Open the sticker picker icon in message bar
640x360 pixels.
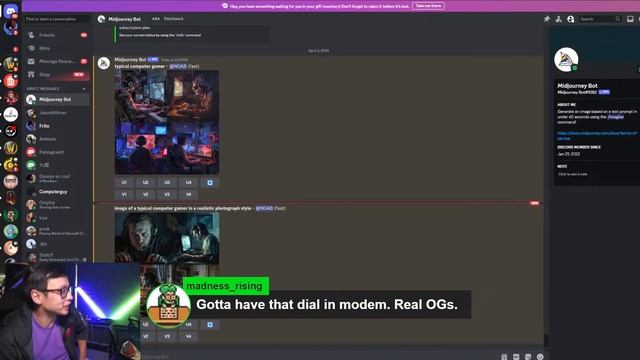click(x=528, y=357)
